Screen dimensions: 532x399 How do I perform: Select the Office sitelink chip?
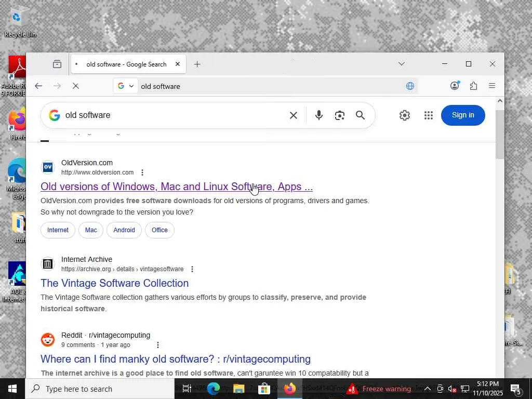pyautogui.click(x=159, y=230)
